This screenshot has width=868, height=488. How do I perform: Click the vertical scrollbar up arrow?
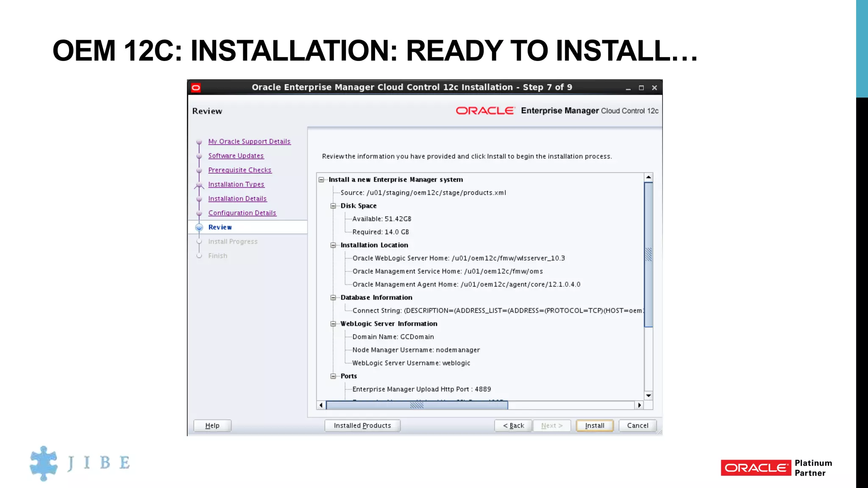click(648, 177)
